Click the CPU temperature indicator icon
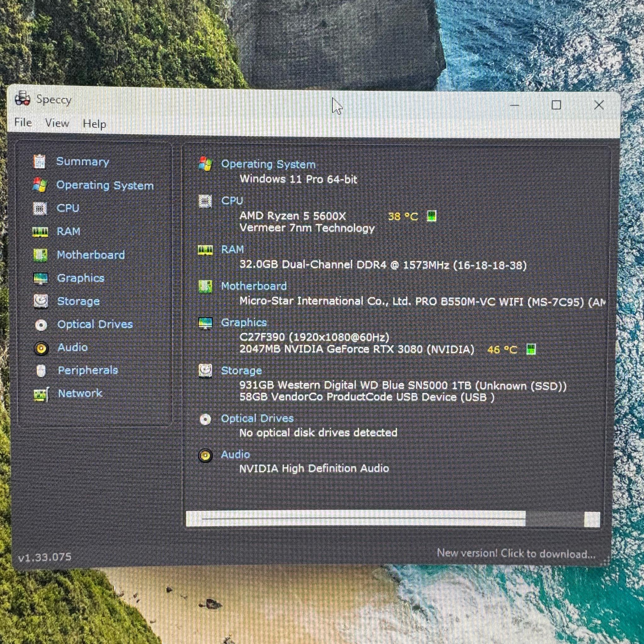 coord(432,216)
